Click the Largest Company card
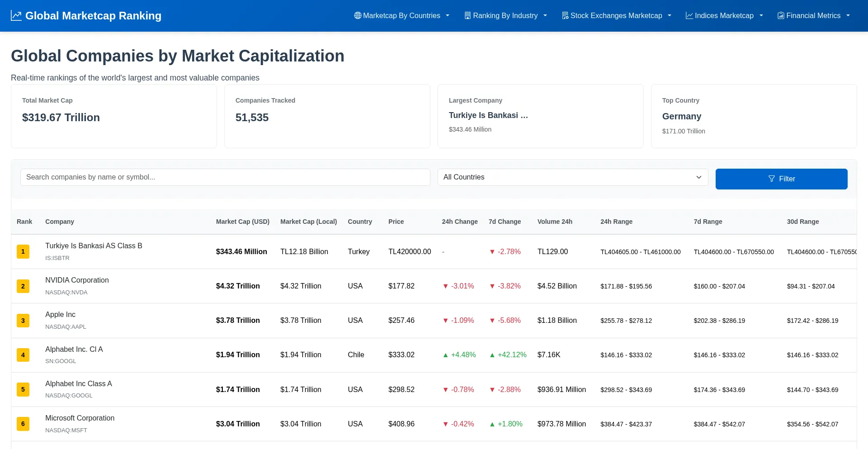 (541, 116)
